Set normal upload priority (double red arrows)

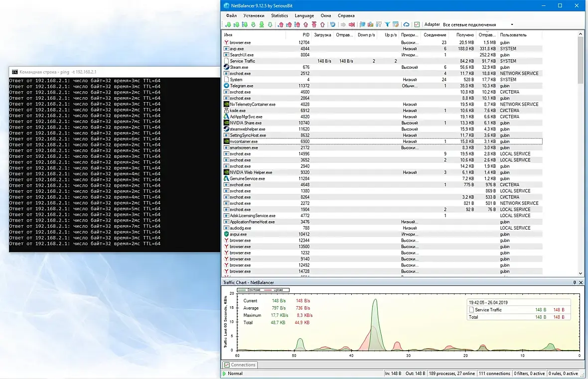tap(289, 25)
